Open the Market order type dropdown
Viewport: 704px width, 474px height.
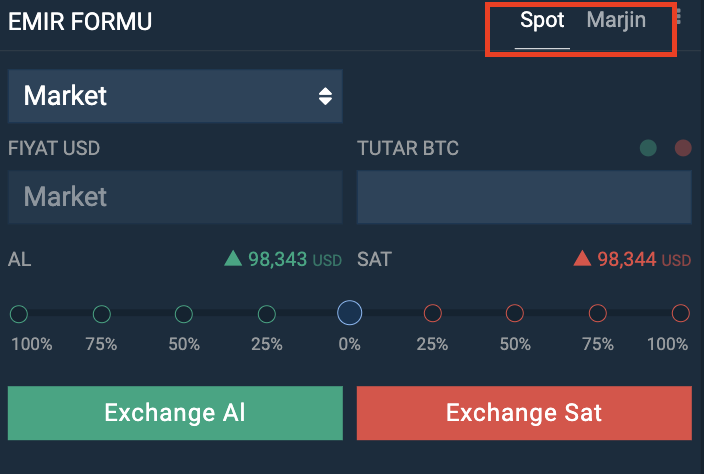175,96
